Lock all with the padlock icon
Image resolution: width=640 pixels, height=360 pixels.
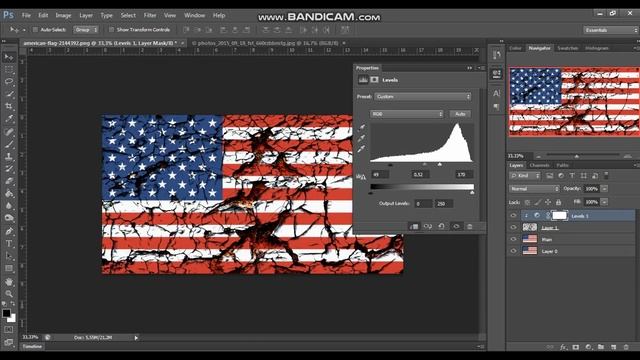[x=558, y=202]
